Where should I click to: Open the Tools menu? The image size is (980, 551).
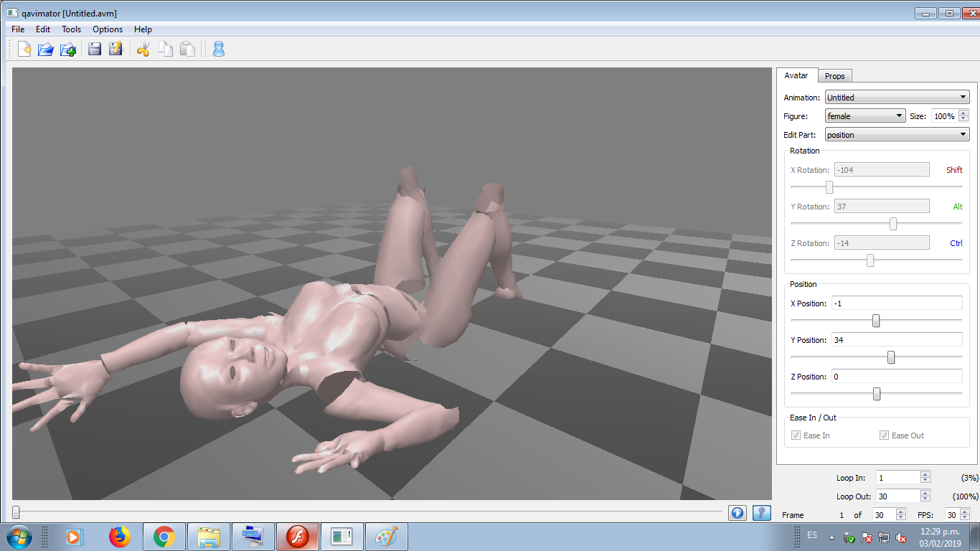(71, 29)
